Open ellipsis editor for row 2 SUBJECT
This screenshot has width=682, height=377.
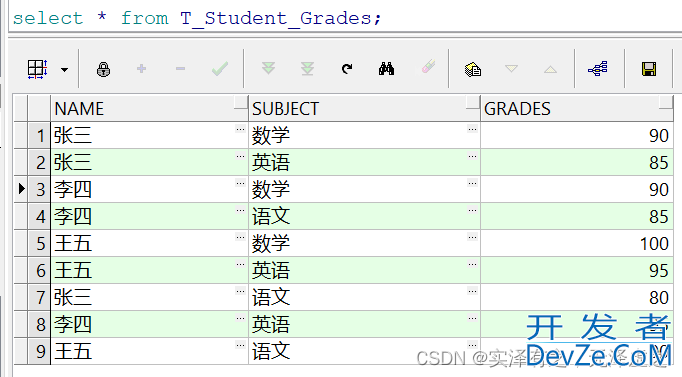coord(472,156)
